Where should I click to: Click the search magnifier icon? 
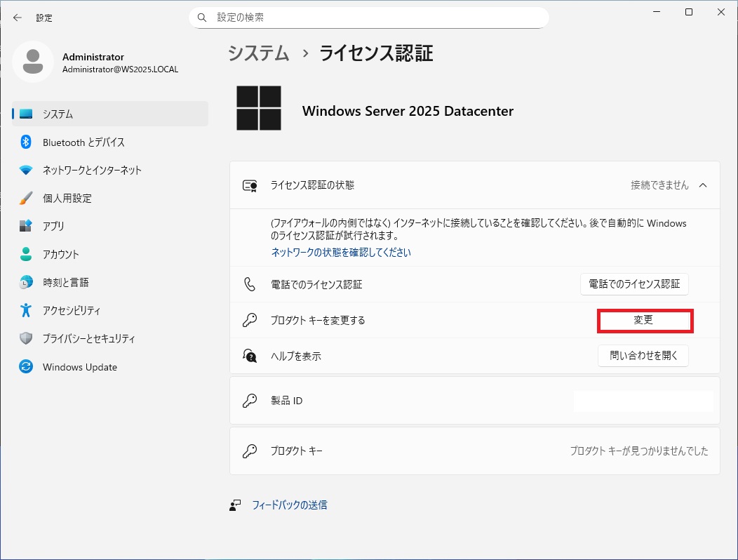click(x=202, y=18)
